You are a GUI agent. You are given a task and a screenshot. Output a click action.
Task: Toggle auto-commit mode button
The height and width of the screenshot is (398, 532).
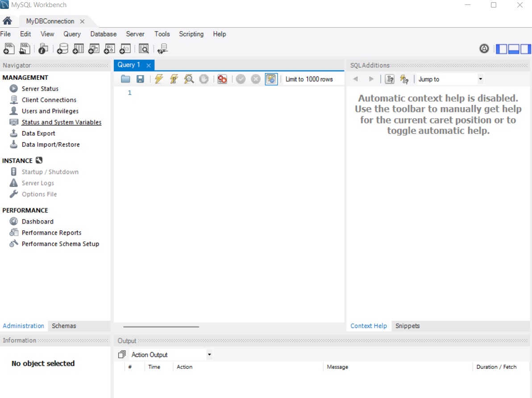point(271,79)
